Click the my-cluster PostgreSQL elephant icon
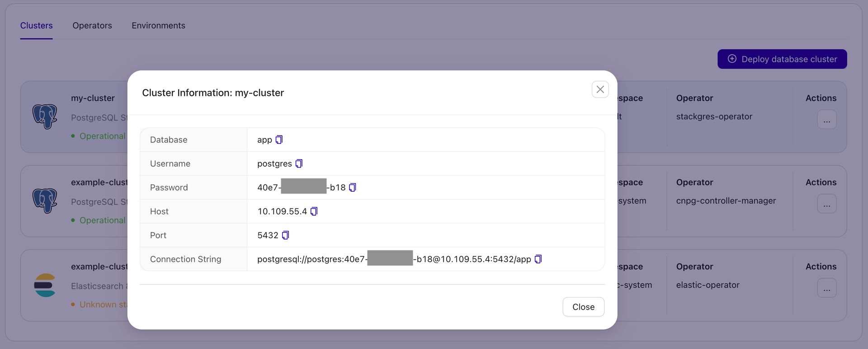 [x=45, y=117]
